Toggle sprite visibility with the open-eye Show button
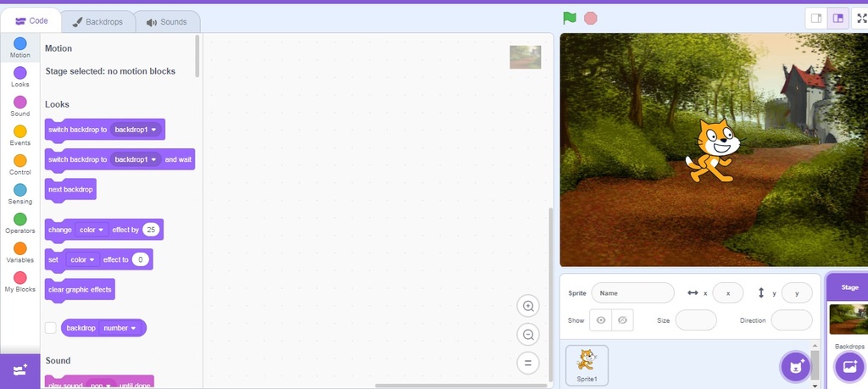 click(600, 320)
